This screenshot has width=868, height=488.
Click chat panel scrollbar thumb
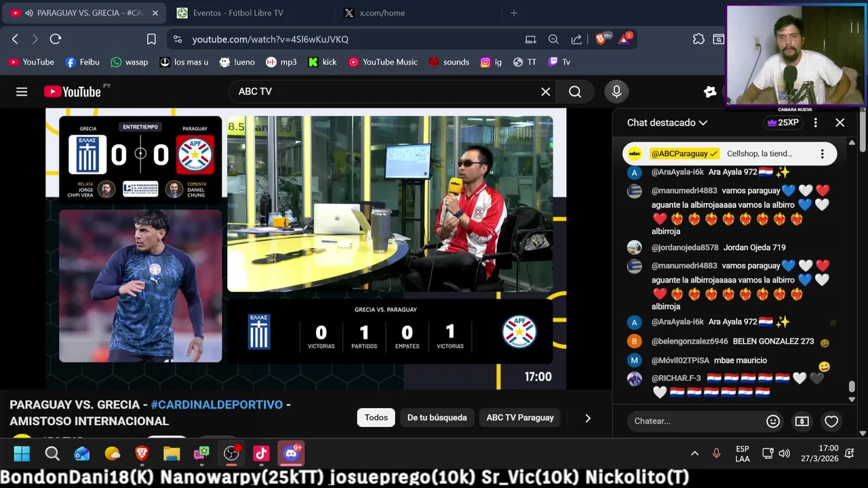pyautogui.click(x=852, y=387)
